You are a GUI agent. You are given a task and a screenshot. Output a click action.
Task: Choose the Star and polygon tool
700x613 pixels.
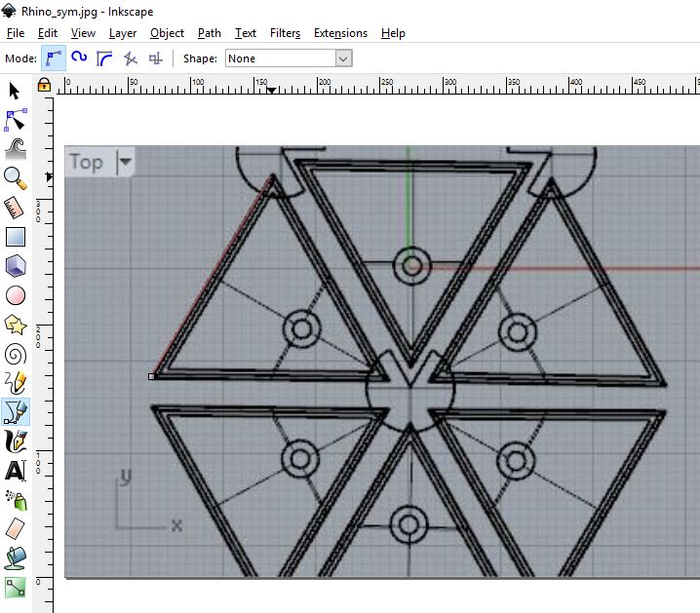pos(16,325)
